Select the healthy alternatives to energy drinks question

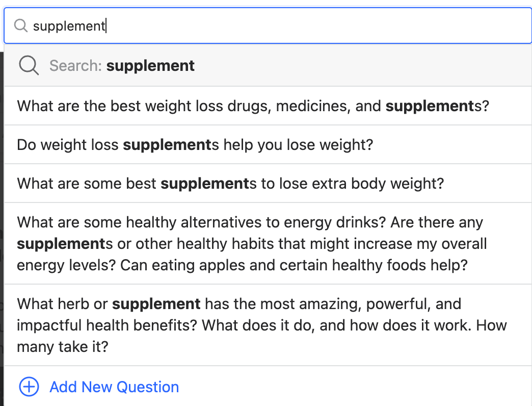[x=268, y=243]
